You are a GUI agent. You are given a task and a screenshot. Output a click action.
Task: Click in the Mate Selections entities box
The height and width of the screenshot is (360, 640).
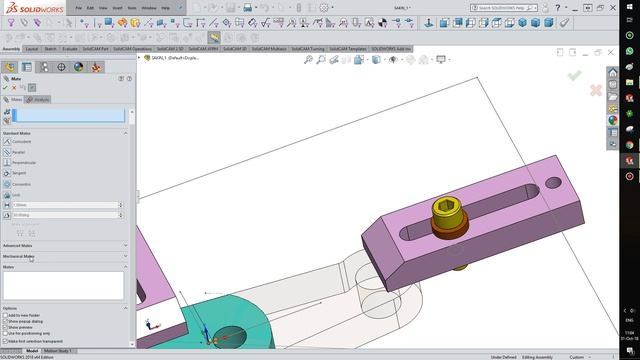click(x=69, y=115)
